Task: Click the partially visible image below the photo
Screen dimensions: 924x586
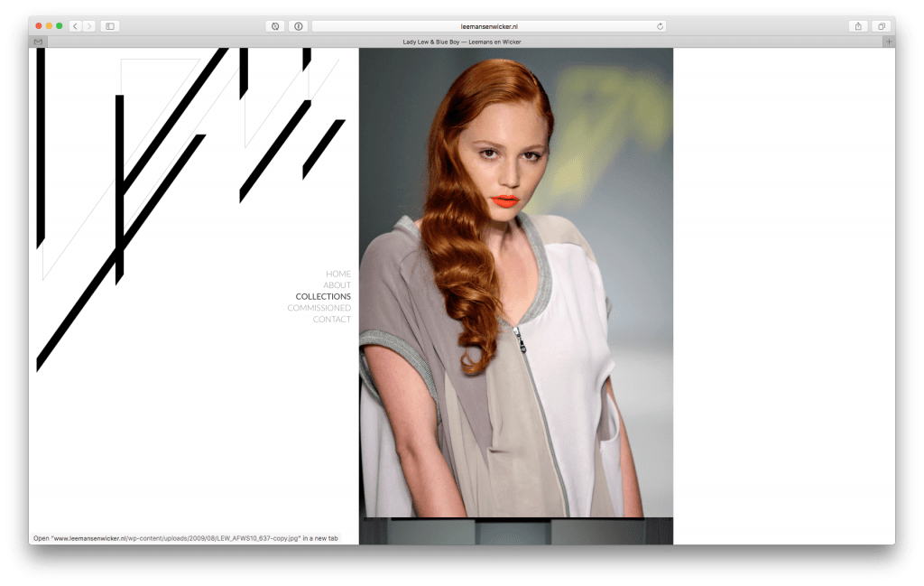Action: click(x=515, y=532)
